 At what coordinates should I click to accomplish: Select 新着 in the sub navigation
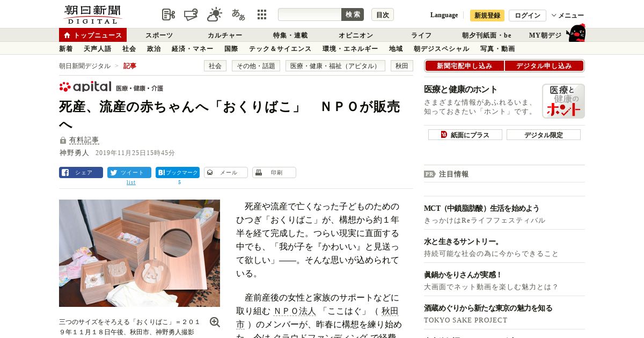(x=66, y=48)
